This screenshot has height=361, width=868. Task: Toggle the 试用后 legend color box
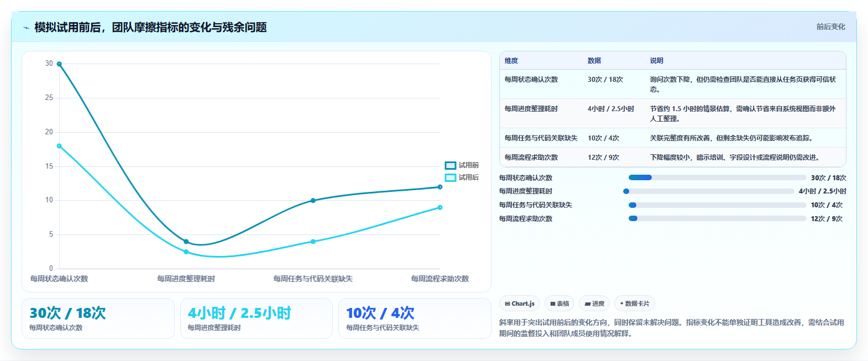(451, 177)
